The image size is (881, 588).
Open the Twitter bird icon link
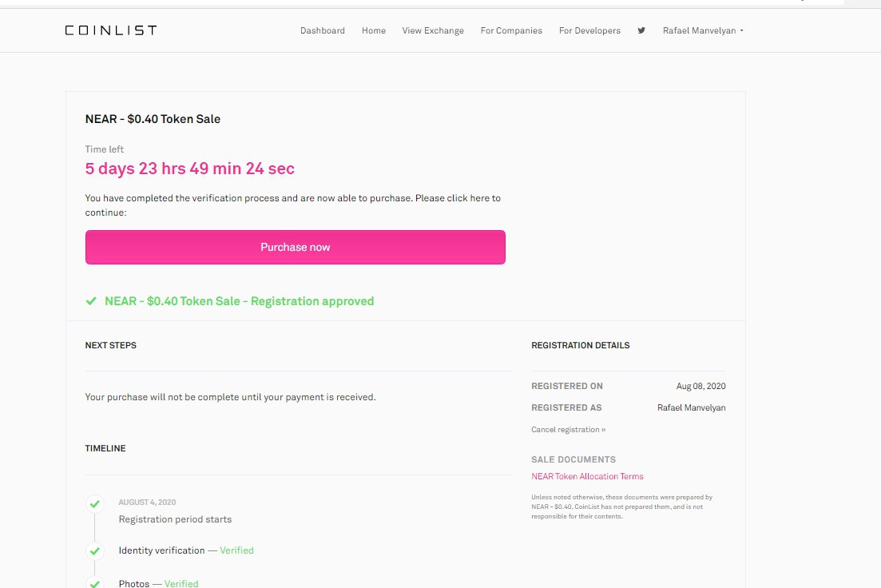(641, 30)
